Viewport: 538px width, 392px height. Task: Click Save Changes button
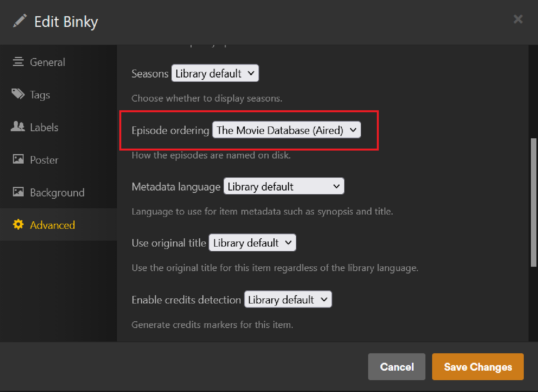coord(478,367)
